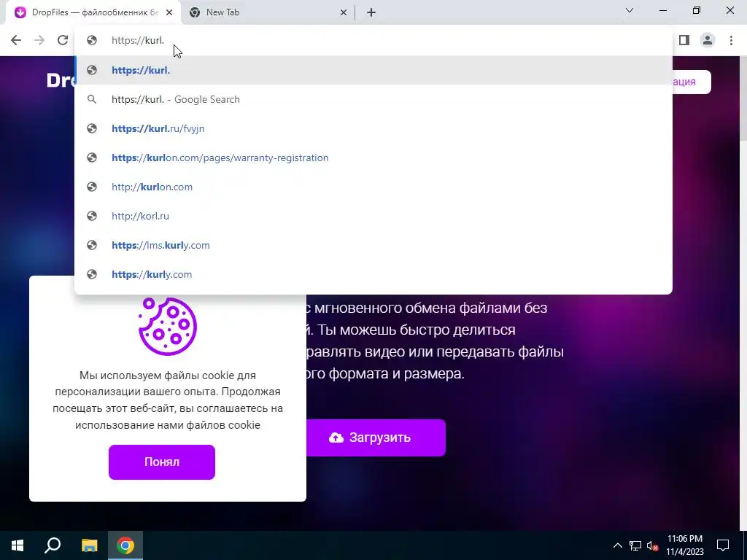Click the Chrome taskbar icon
This screenshot has width=747, height=560.
tap(125, 545)
